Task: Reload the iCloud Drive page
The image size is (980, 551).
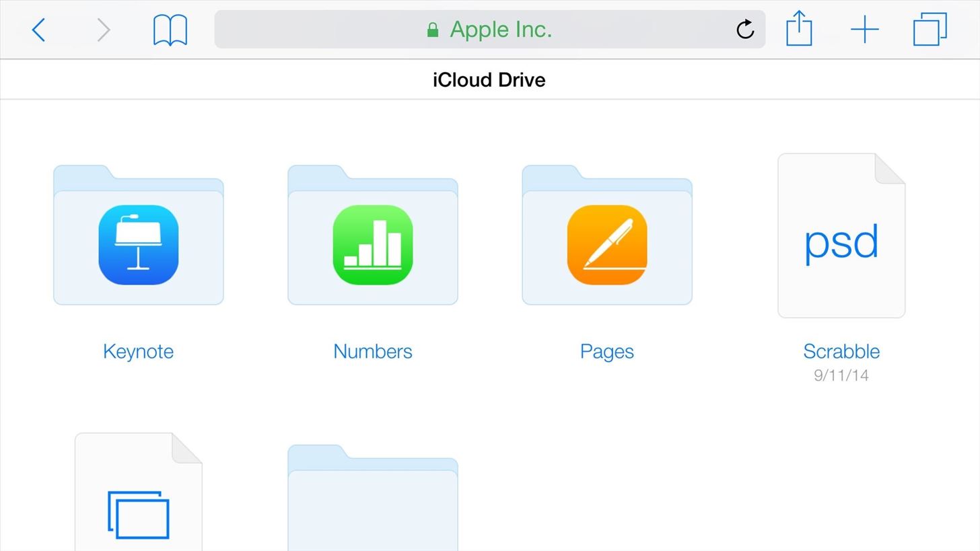Action: [744, 29]
